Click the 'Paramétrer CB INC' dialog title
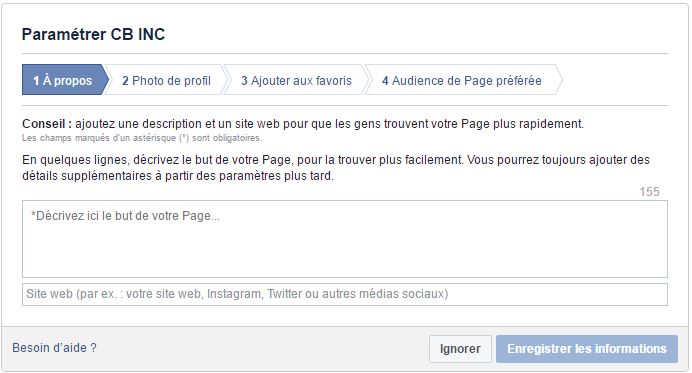The height and width of the screenshot is (373, 692). pyautogui.click(x=93, y=34)
